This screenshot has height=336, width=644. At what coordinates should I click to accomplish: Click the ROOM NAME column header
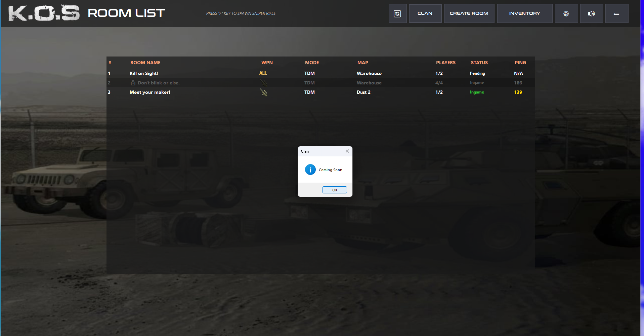145,63
